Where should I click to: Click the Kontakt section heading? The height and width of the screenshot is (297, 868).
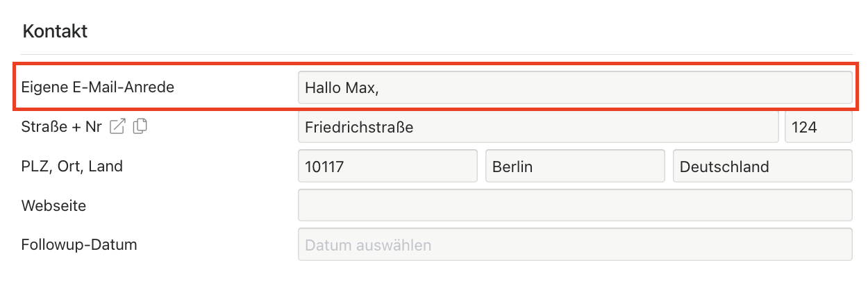(55, 31)
